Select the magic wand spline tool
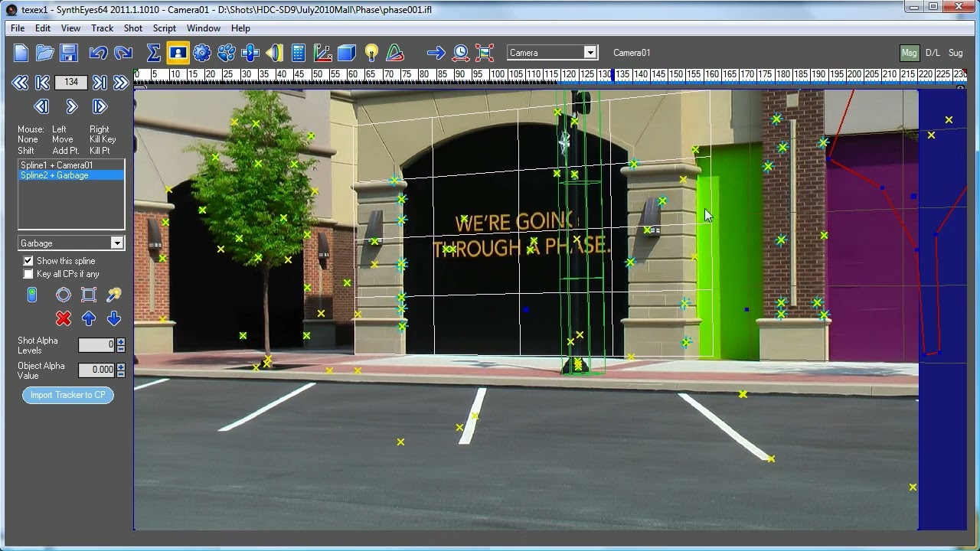Viewport: 980px width, 551px height. pyautogui.click(x=114, y=295)
